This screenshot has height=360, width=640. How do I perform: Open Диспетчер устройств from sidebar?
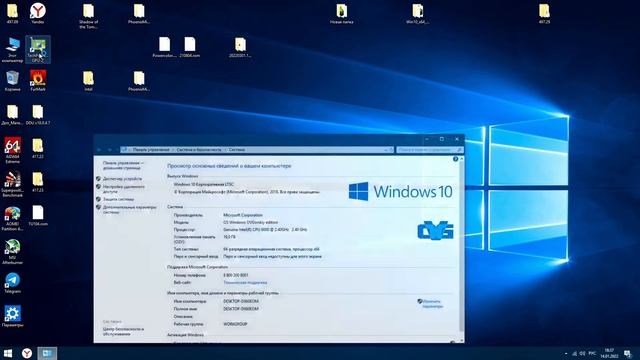(x=122, y=179)
